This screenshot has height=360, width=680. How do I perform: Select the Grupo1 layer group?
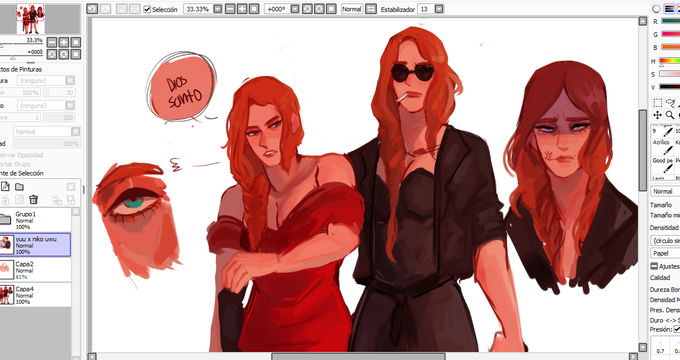[x=35, y=220]
